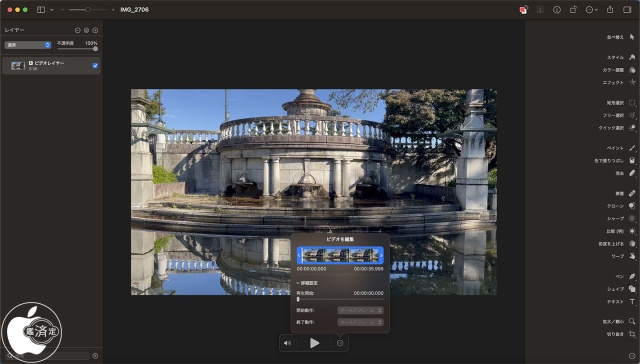Toggle visibility checkbox of ビデオレイヤー
Screen dimensions: 640x364
(x=95, y=65)
